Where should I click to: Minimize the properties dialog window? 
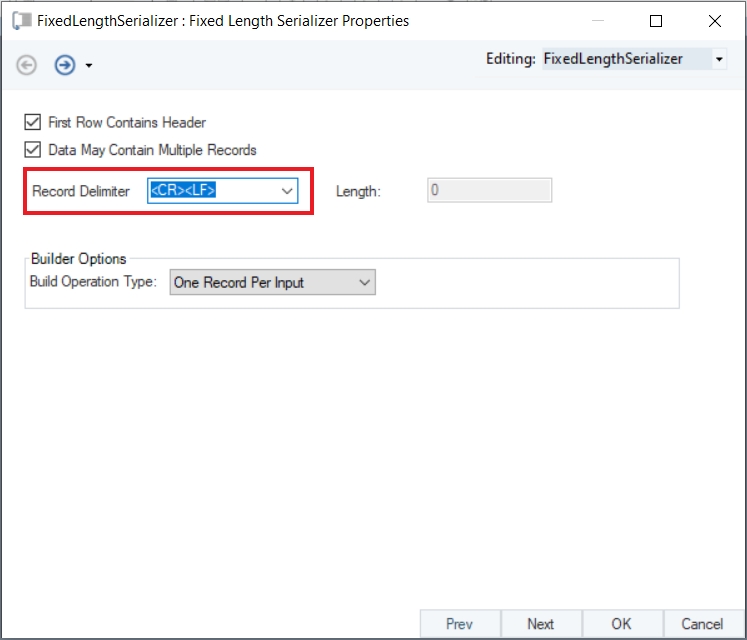point(597,21)
